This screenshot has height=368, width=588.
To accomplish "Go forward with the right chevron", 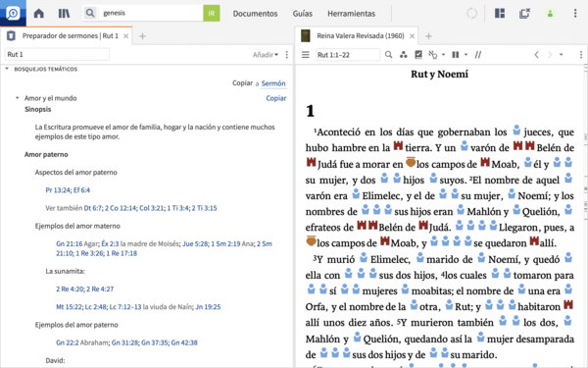I will [550, 55].
